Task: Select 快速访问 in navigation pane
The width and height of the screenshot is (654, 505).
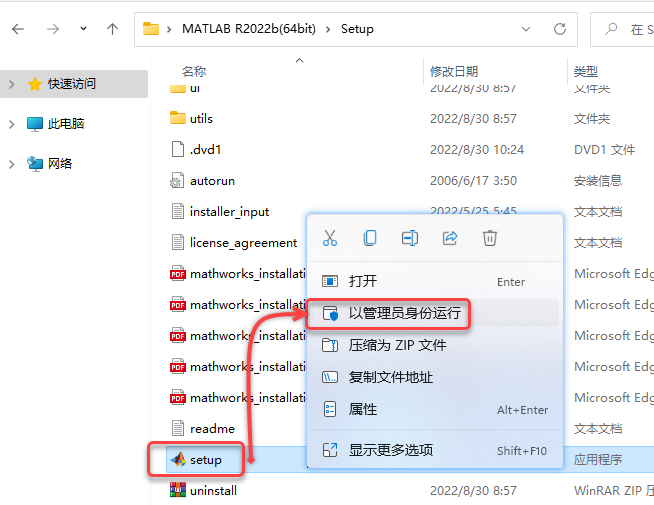Action: point(72,84)
